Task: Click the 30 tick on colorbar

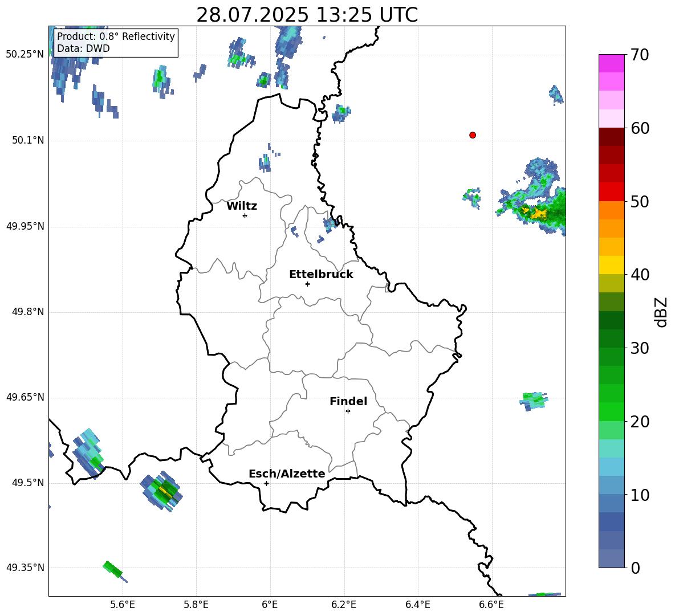Action: [x=640, y=348]
